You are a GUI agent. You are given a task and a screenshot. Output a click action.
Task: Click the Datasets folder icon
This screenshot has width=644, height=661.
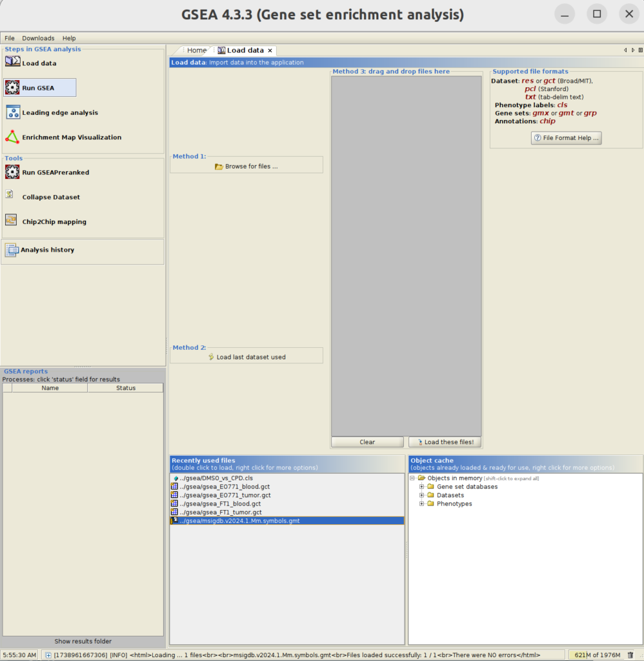[431, 495]
